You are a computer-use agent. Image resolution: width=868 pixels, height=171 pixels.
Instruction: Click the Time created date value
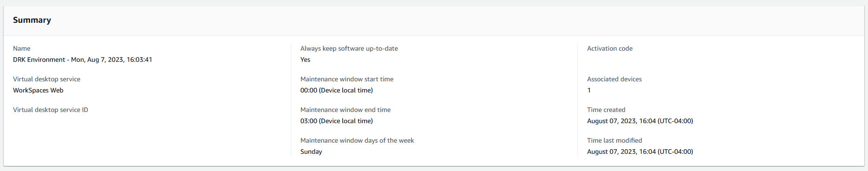[x=640, y=121]
